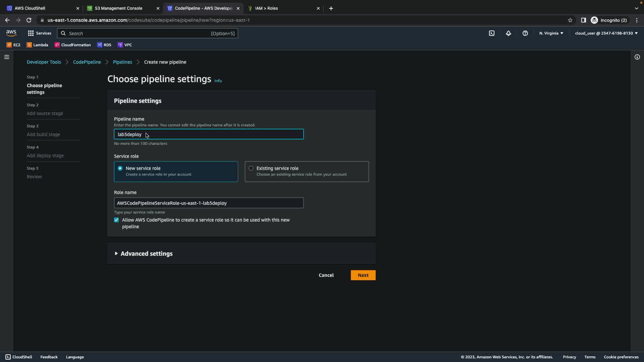Open the Lambda bookmark shortcut
The image size is (644, 362).
[38, 45]
